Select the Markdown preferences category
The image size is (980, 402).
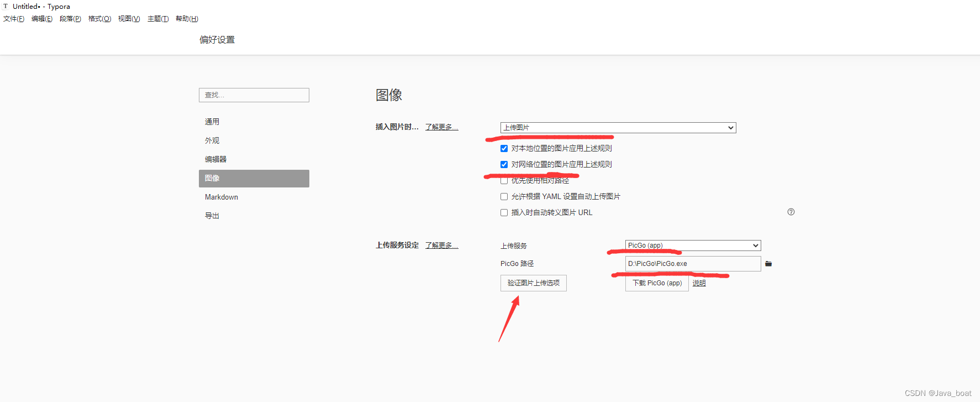254,197
